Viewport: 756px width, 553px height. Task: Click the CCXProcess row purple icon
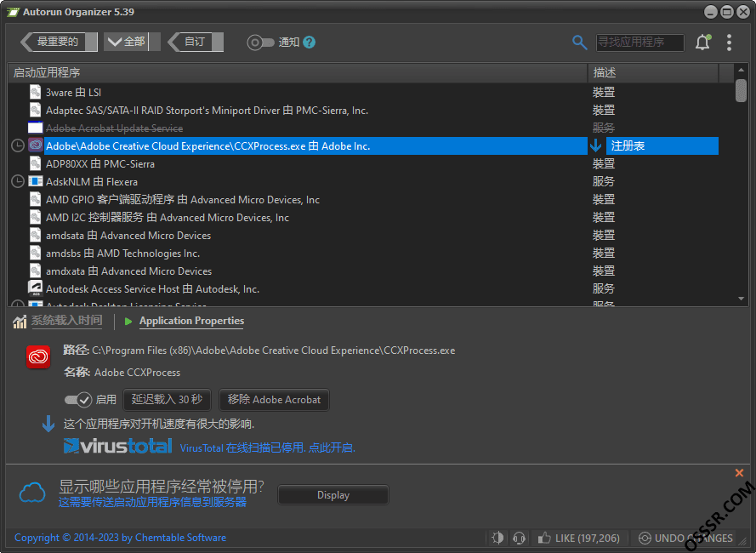coord(35,145)
